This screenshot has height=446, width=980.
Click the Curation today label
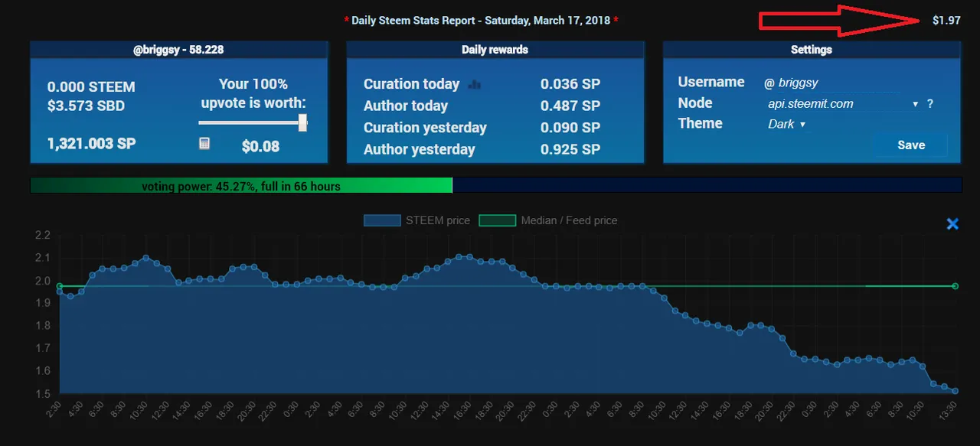[x=412, y=84]
